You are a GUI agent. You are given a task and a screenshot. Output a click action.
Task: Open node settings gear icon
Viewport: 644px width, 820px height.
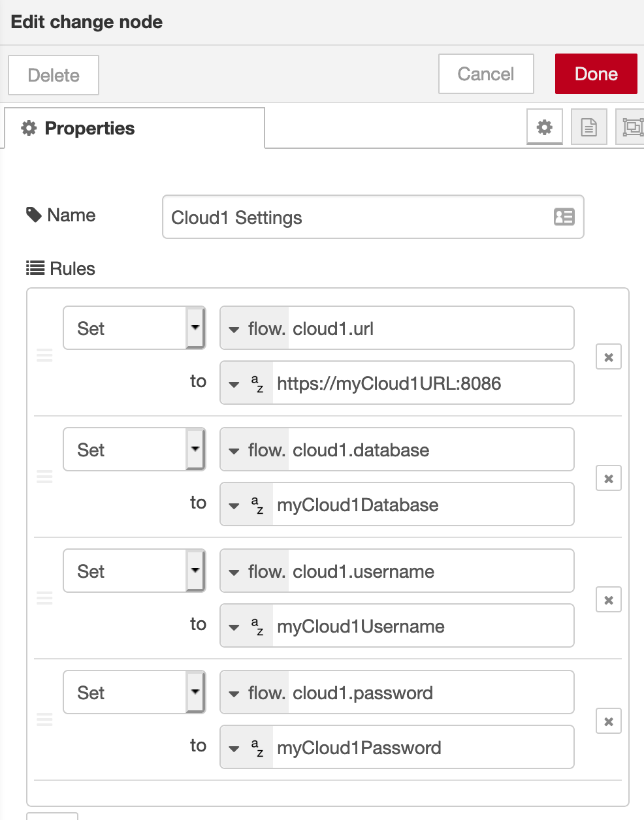[544, 127]
